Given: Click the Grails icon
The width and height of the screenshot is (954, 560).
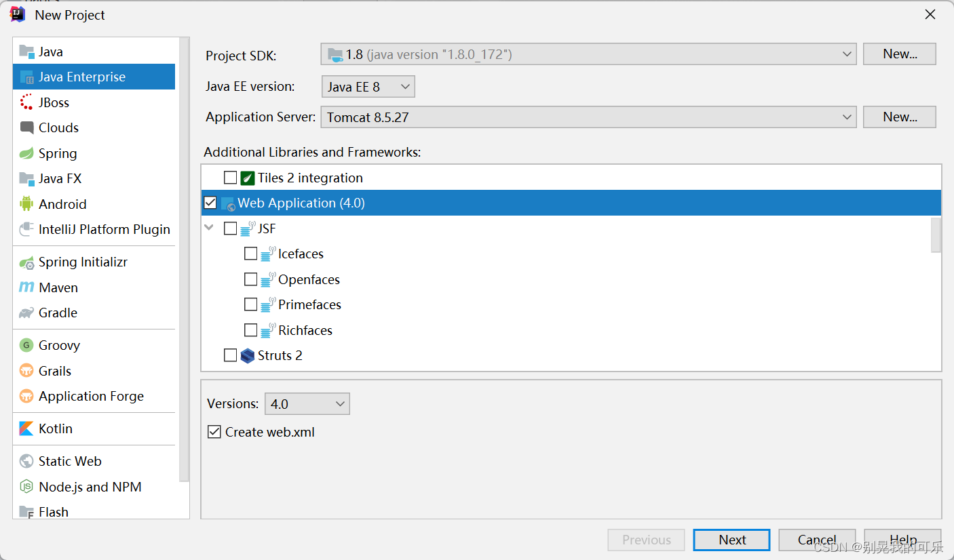Looking at the screenshot, I should click(26, 371).
